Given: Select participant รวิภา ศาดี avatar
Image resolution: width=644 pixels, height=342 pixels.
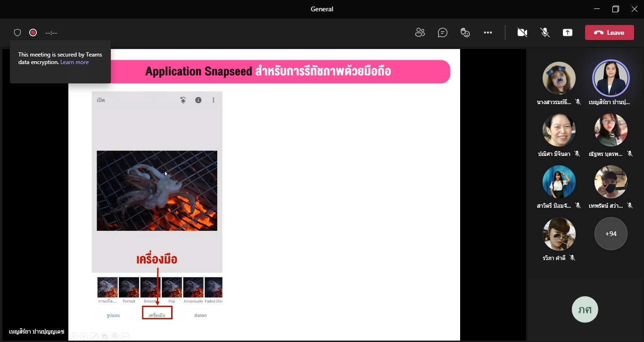Looking at the screenshot, I should coord(559,234).
